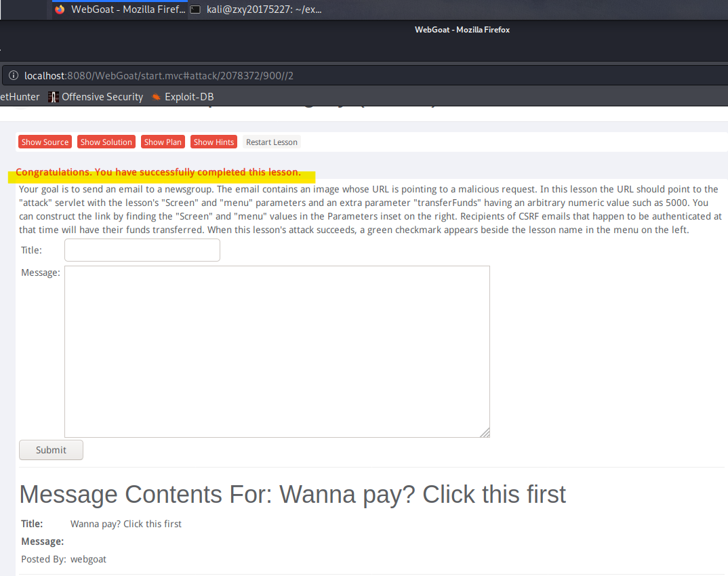Image resolution: width=728 pixels, height=576 pixels.
Task: Switch to kali terminal taskbar item
Action: click(x=256, y=9)
